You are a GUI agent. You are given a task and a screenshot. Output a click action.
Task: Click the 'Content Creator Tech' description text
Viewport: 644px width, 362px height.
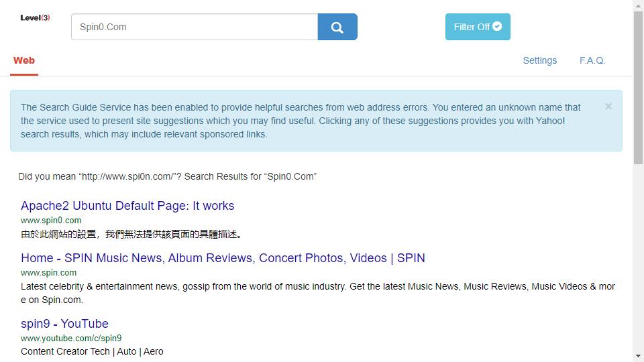tap(92, 352)
